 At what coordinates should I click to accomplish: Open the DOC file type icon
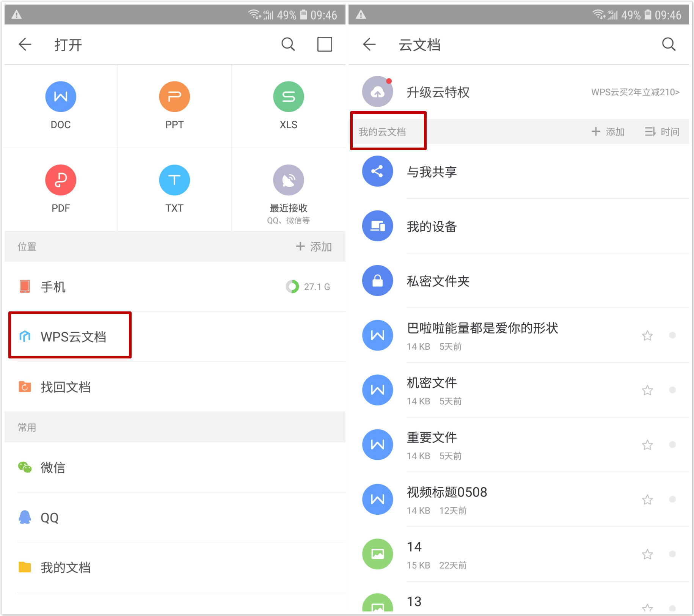coord(61,97)
